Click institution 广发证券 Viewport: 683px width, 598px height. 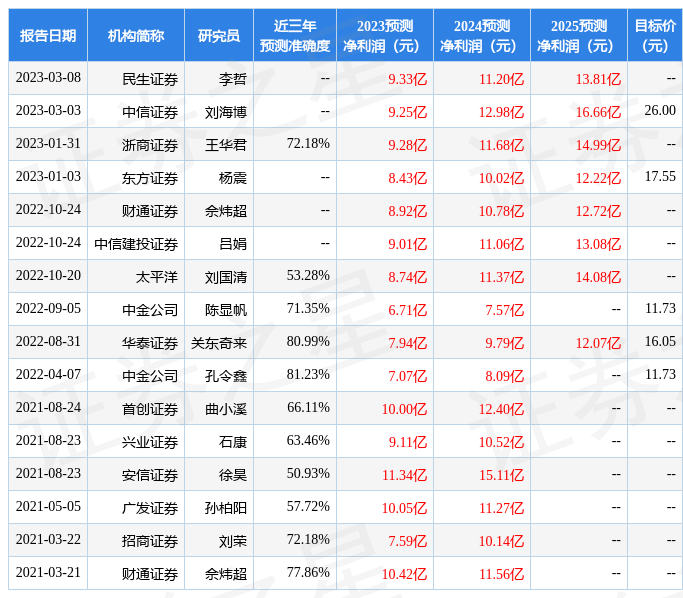click(x=150, y=508)
